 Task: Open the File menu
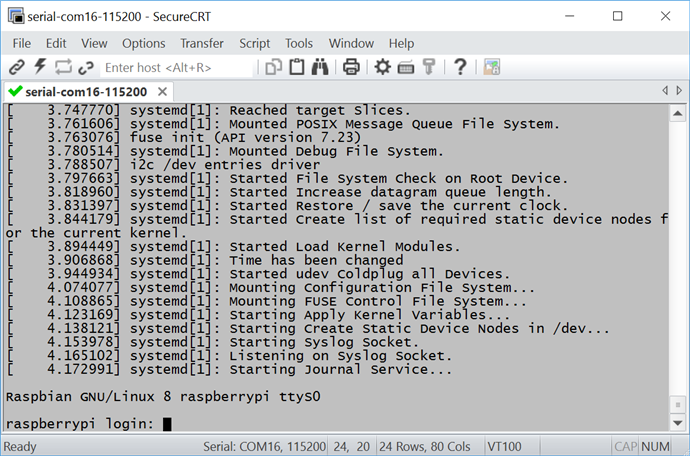pyautogui.click(x=22, y=44)
